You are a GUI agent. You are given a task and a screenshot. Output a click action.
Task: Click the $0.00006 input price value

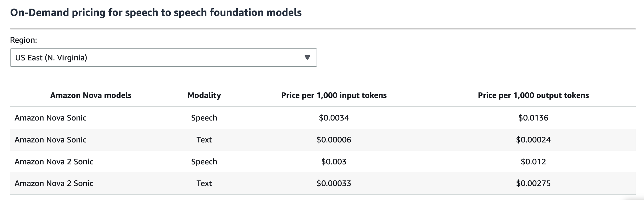334,140
